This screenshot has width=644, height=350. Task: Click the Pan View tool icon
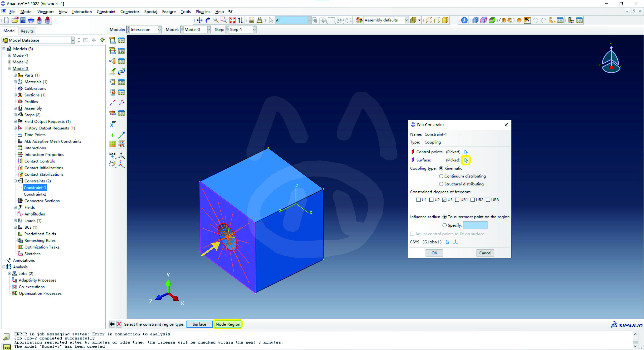199,20
